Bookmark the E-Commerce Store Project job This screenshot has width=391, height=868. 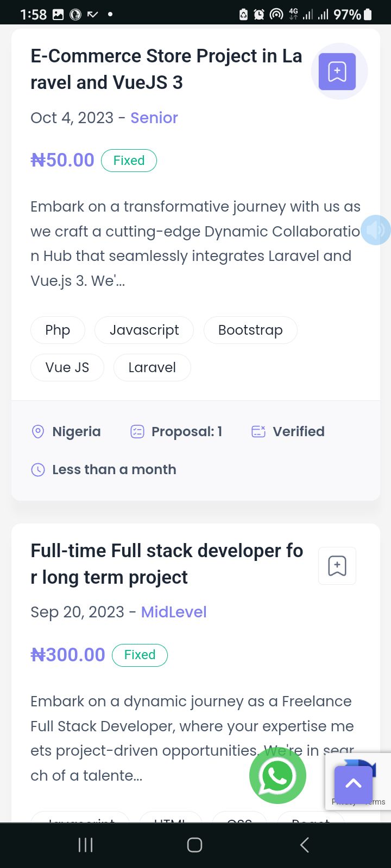point(337,72)
